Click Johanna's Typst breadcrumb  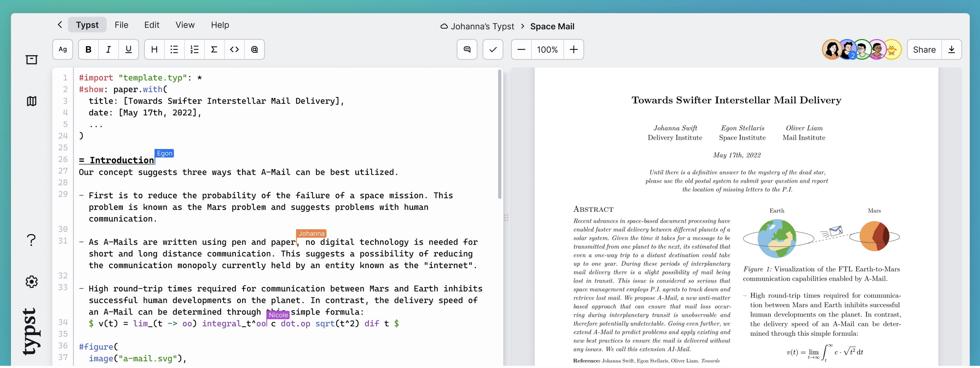click(x=482, y=26)
